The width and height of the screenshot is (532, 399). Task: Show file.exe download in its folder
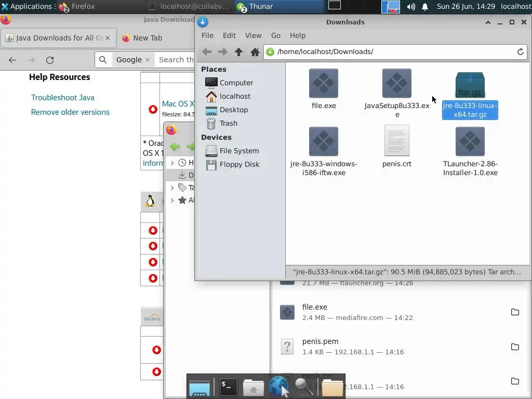(x=515, y=312)
